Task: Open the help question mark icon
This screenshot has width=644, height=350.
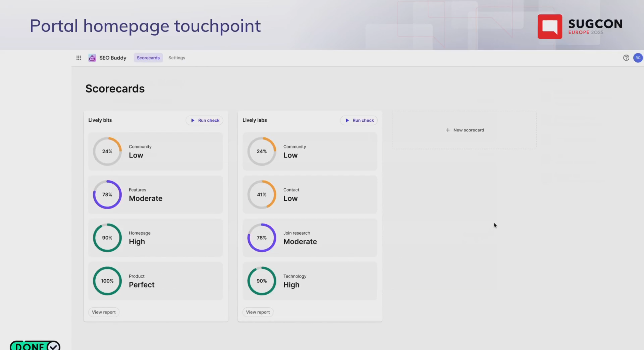Action: pyautogui.click(x=626, y=58)
